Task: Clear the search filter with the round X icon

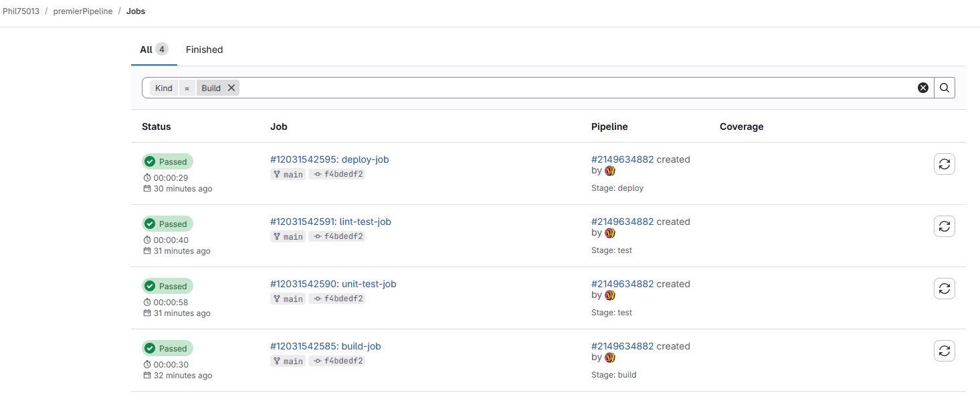Action: click(x=922, y=88)
